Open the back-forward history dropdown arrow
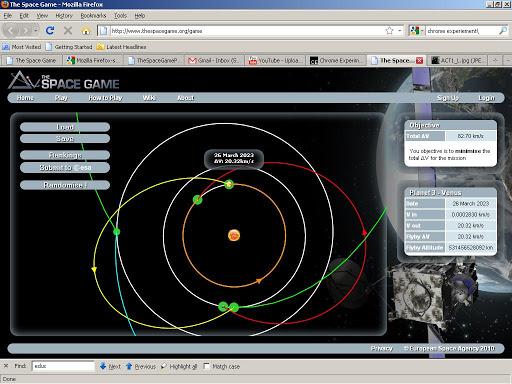 click(x=35, y=31)
